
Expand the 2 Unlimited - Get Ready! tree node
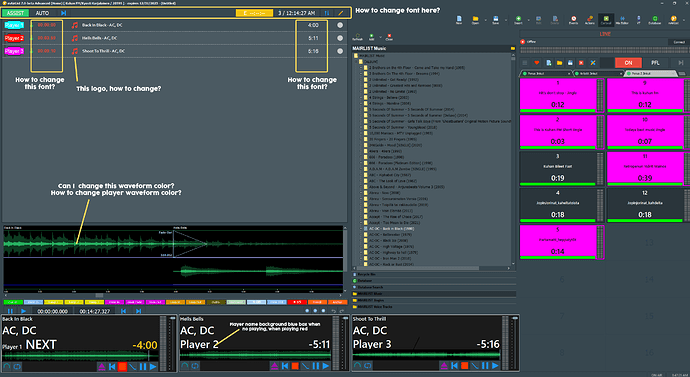point(361,80)
